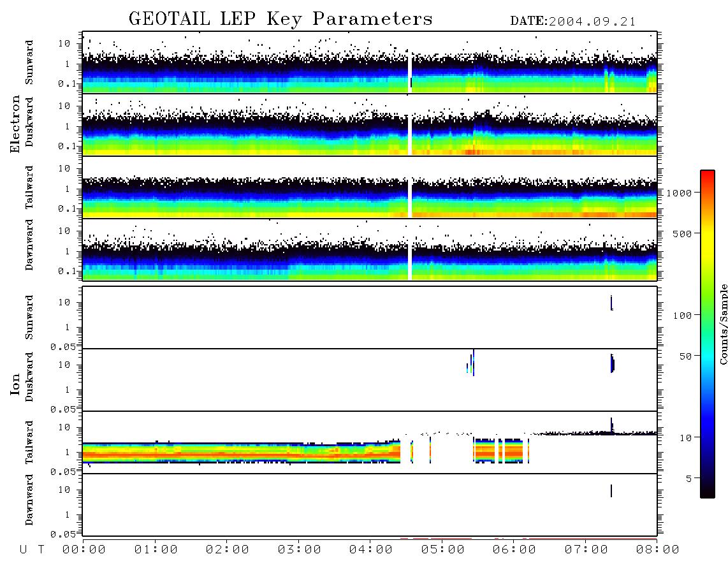728x561 pixels.
Task: Click the color bar's 10 tick label
Action: (x=686, y=438)
